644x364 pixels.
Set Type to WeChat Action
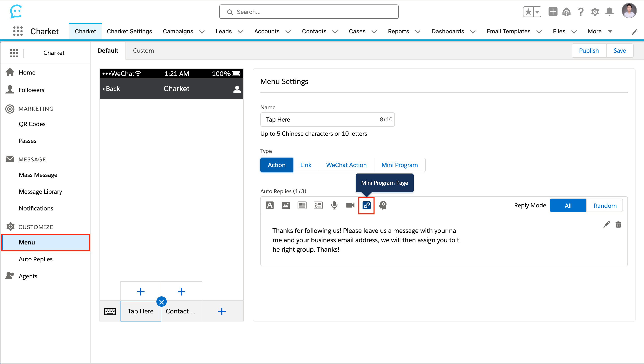346,165
